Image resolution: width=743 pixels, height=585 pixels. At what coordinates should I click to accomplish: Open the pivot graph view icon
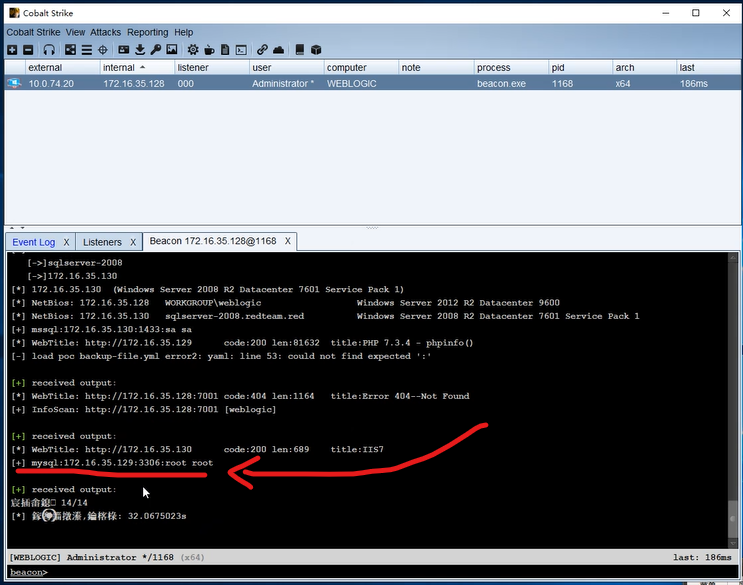(70, 50)
